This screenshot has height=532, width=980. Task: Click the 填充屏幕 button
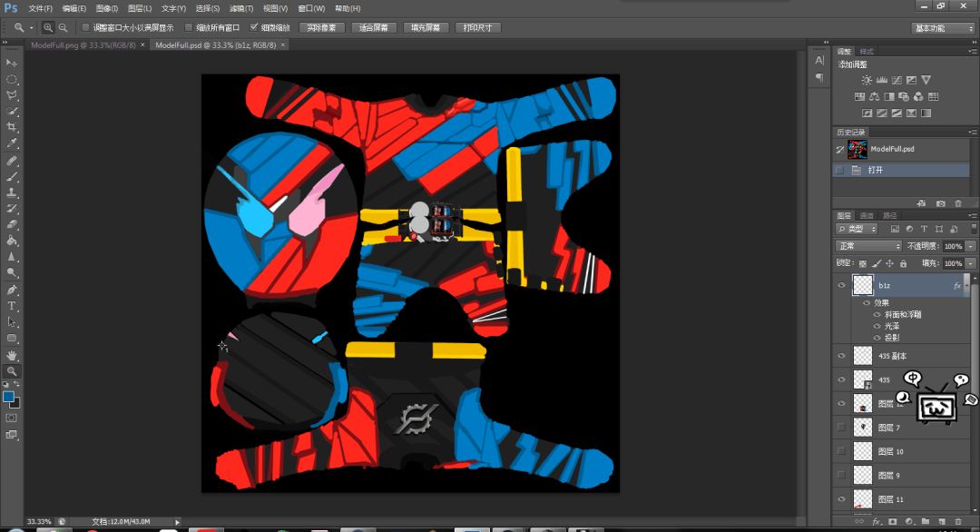pyautogui.click(x=426, y=27)
